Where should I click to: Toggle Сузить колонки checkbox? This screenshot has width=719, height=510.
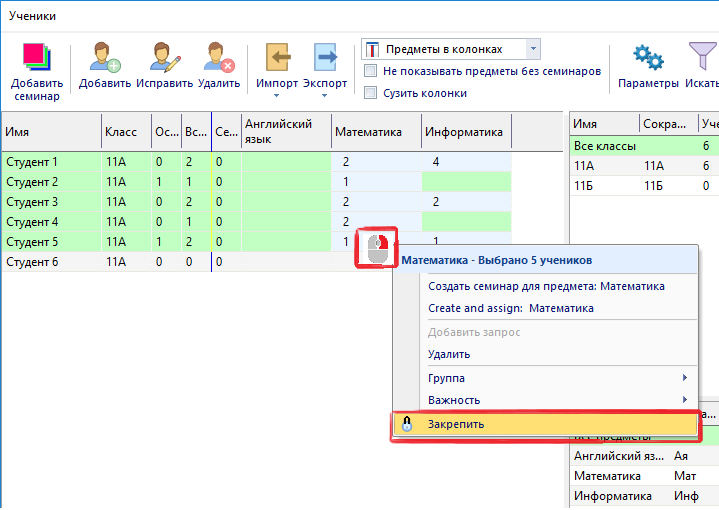coord(371,93)
